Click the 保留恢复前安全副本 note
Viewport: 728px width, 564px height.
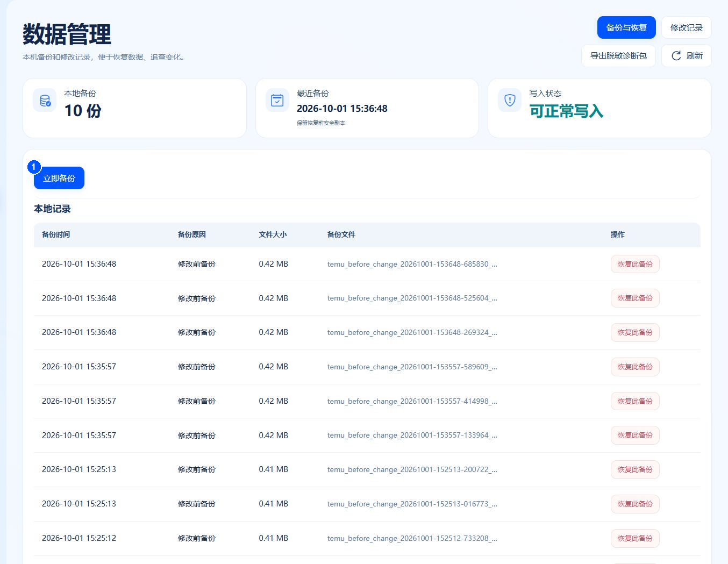tap(321, 123)
